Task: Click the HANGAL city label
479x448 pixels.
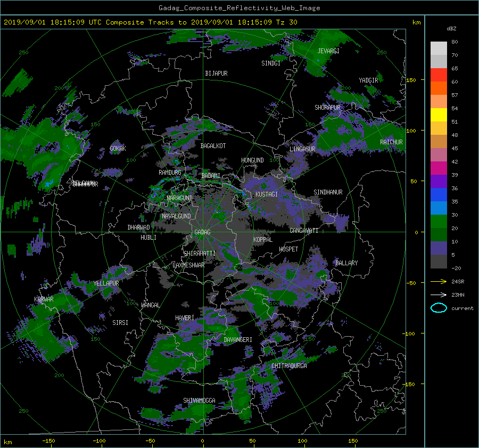Action: click(x=150, y=305)
